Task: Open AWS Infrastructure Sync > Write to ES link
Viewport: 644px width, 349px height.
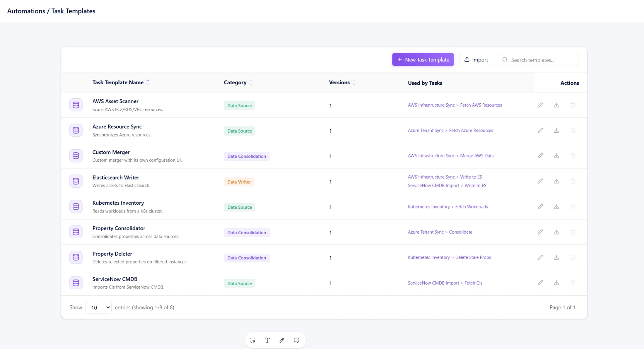Action: (x=445, y=177)
